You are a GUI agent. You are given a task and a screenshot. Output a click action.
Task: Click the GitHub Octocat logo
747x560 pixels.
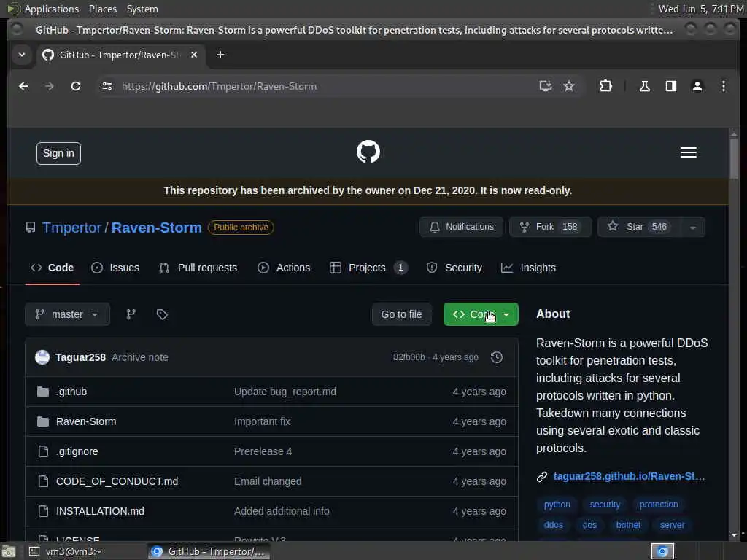[368, 152]
